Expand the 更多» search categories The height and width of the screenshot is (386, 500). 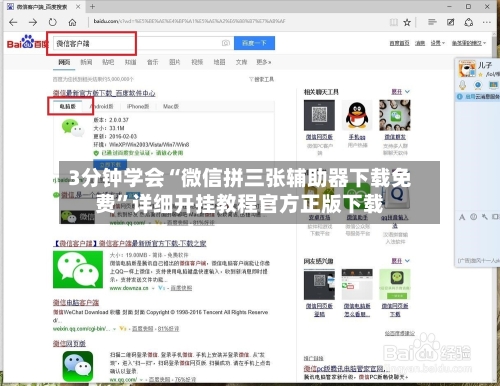click(x=264, y=62)
